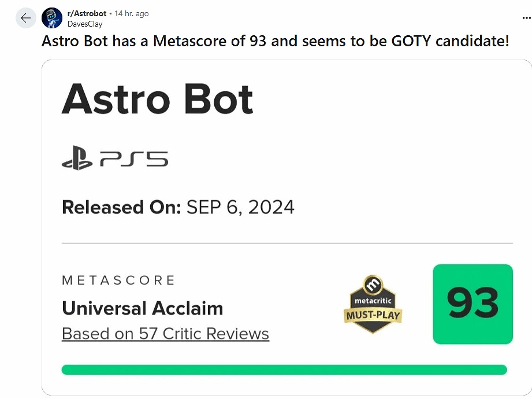Click the back arrow button

tap(25, 18)
